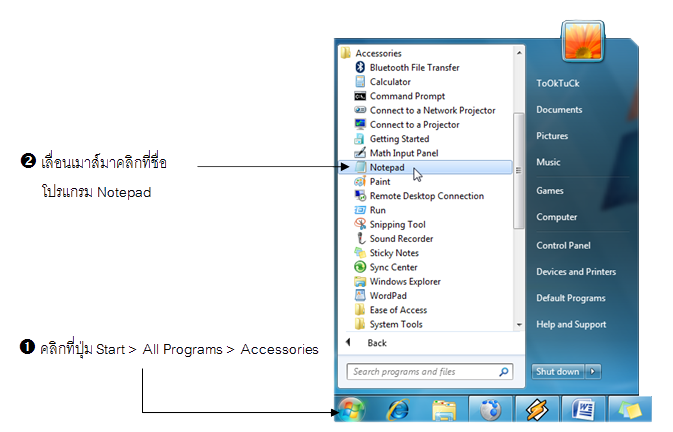Screen dimensions: 673x432
Task: Click the Bluetooth File Transfer icon
Action: 360,67
